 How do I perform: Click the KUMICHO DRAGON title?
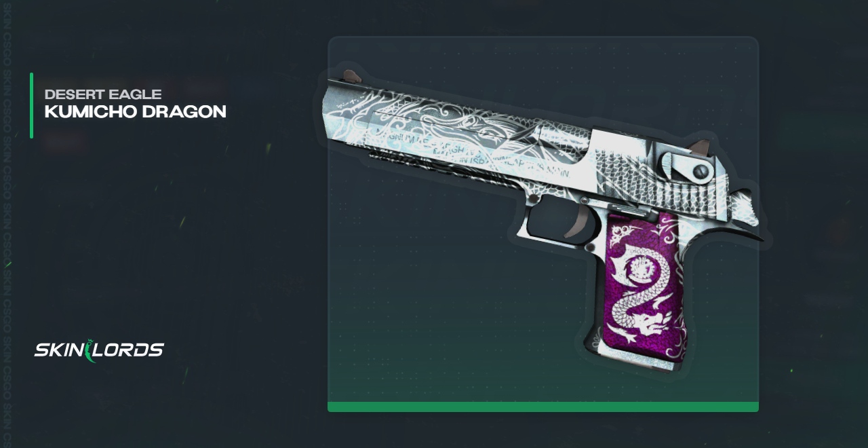[135, 112]
